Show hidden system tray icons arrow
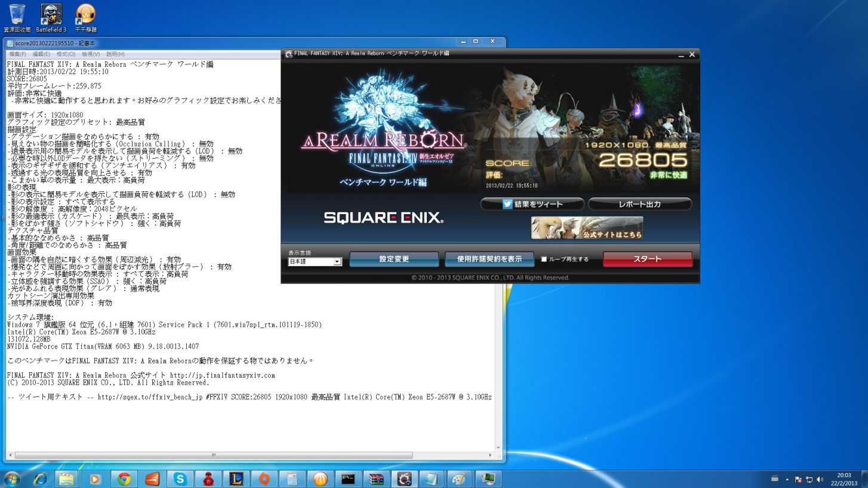The height and width of the screenshot is (488, 868). [x=787, y=479]
